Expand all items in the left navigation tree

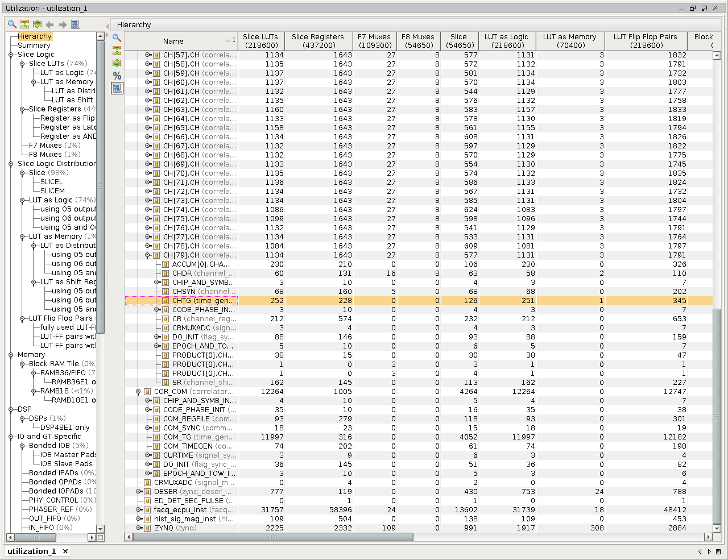click(37, 24)
